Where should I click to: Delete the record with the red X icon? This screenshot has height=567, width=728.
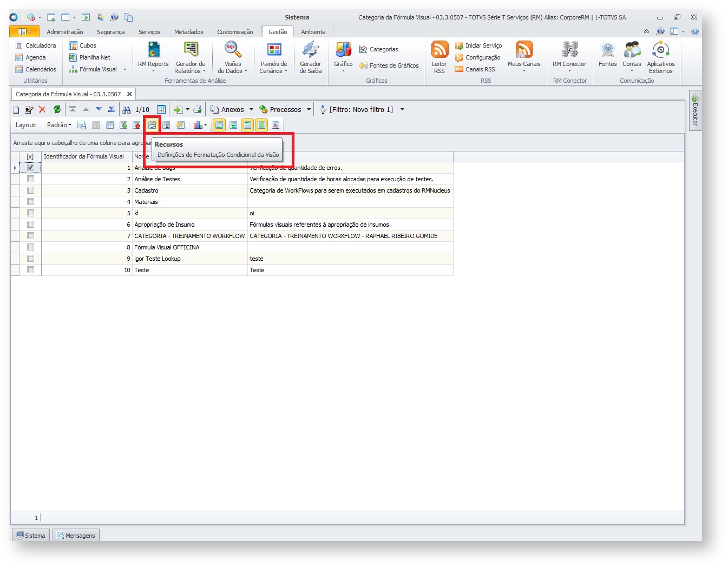click(42, 110)
